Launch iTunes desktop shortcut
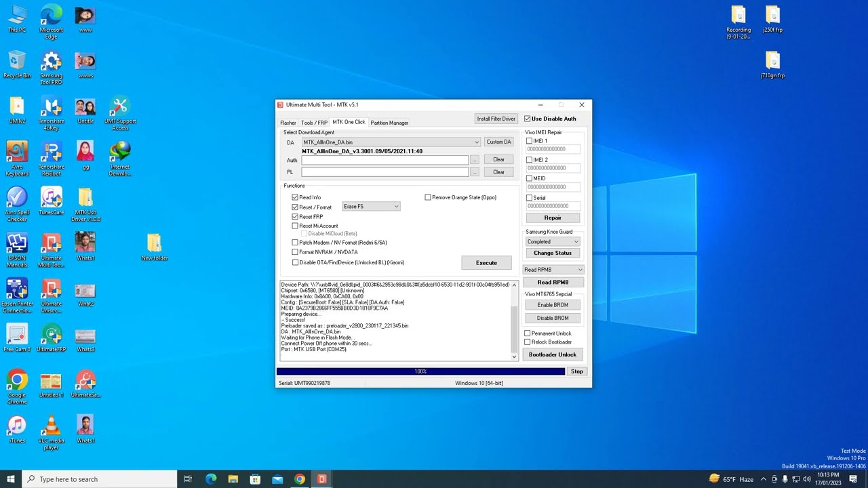Screen dimensions: 868x488 pos(17,429)
